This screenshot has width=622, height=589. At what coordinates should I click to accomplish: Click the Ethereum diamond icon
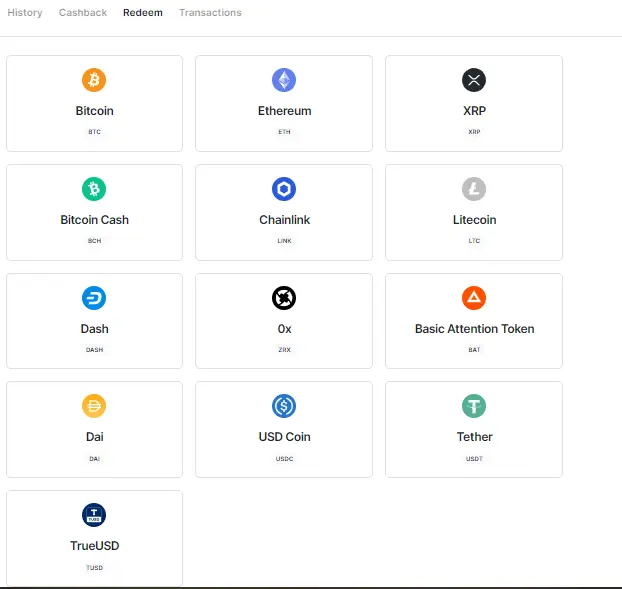284,80
